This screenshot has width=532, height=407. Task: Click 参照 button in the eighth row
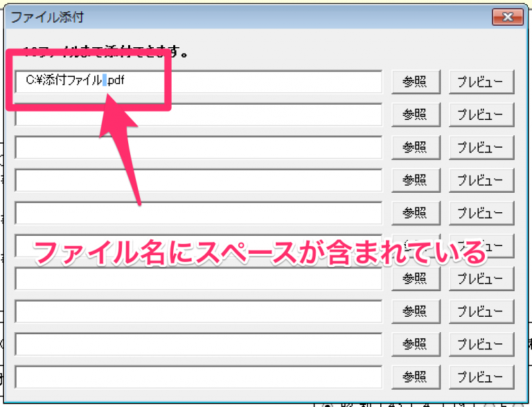coord(416,311)
